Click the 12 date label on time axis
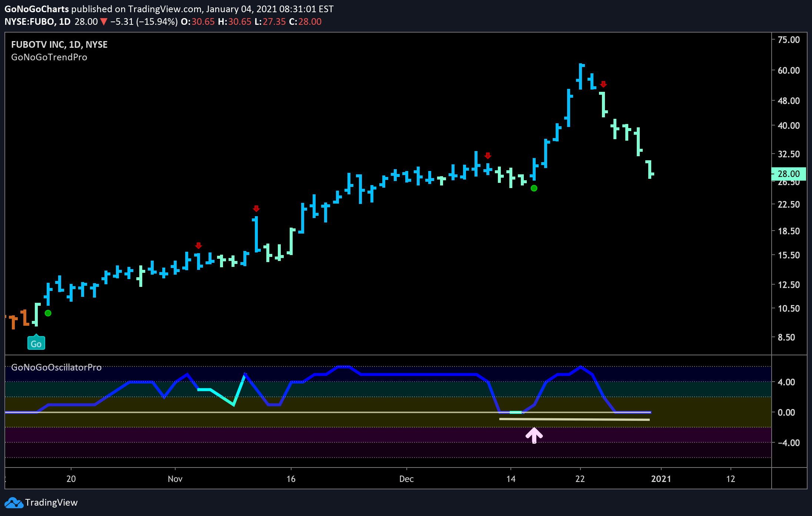 pos(731,479)
